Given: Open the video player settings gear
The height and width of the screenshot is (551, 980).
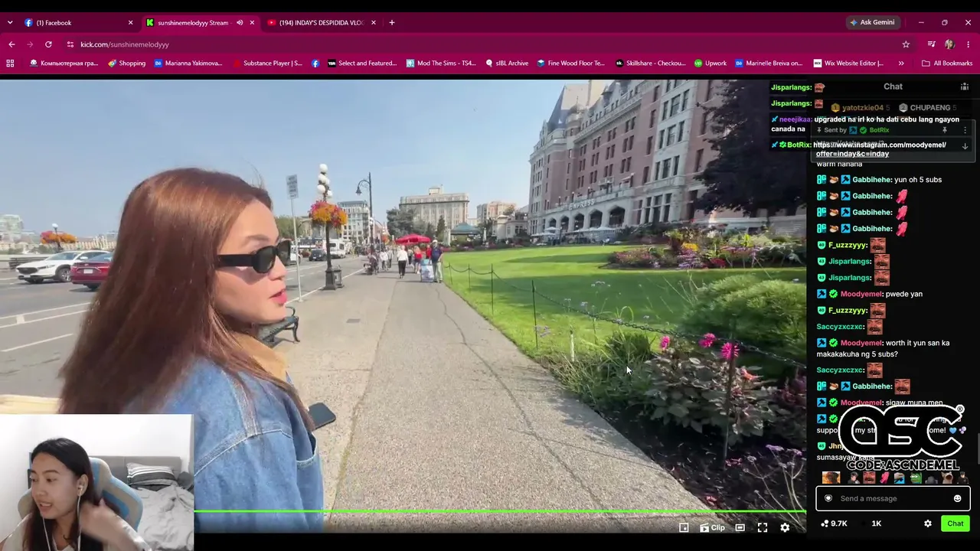Looking at the screenshot, I should (785, 527).
